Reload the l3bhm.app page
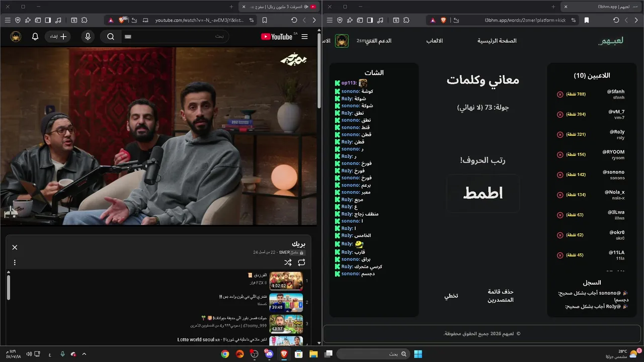644x362 pixels. click(616, 20)
